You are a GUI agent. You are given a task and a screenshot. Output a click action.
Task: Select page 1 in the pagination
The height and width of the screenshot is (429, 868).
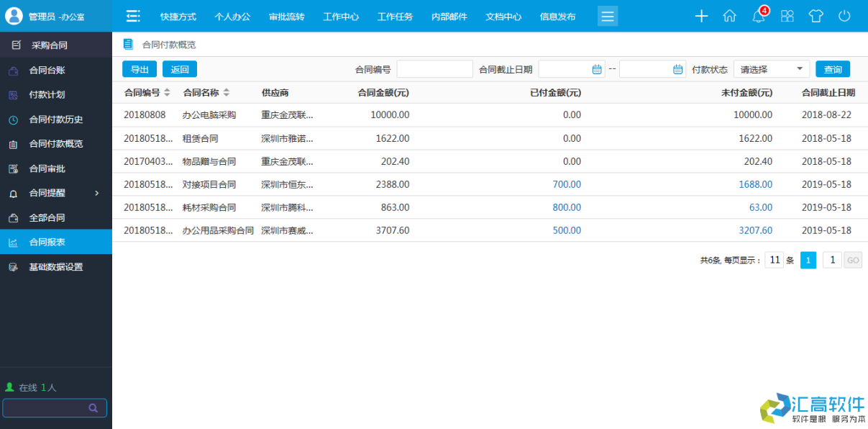(x=808, y=260)
